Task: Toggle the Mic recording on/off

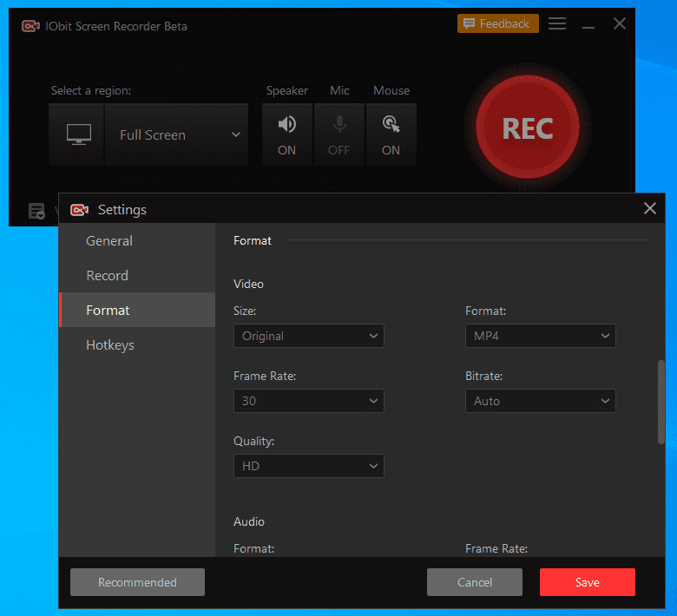Action: pos(338,134)
